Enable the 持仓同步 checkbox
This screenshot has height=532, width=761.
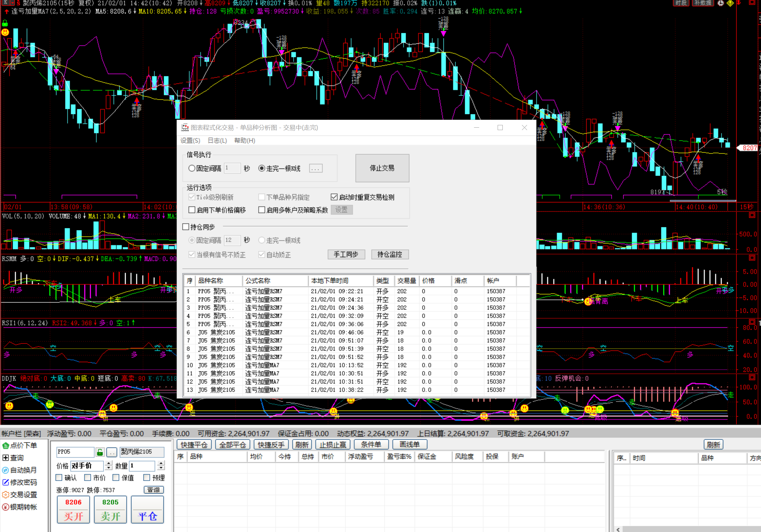(x=186, y=227)
